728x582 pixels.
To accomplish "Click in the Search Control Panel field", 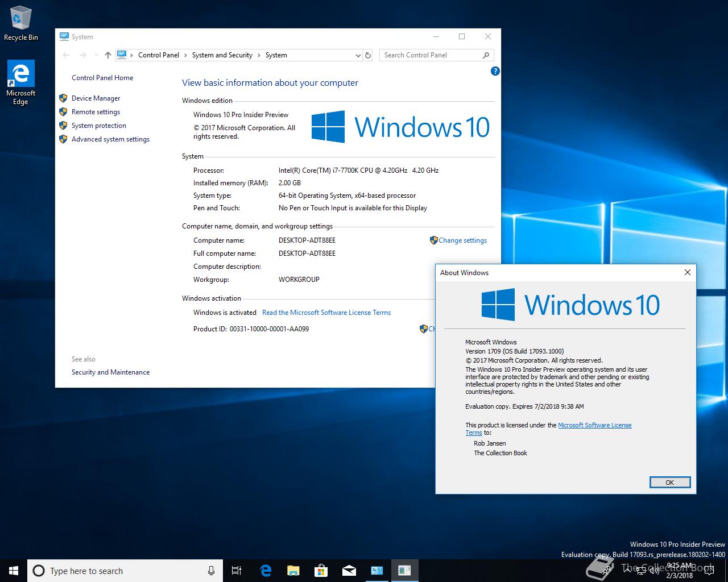I will pyautogui.click(x=431, y=55).
